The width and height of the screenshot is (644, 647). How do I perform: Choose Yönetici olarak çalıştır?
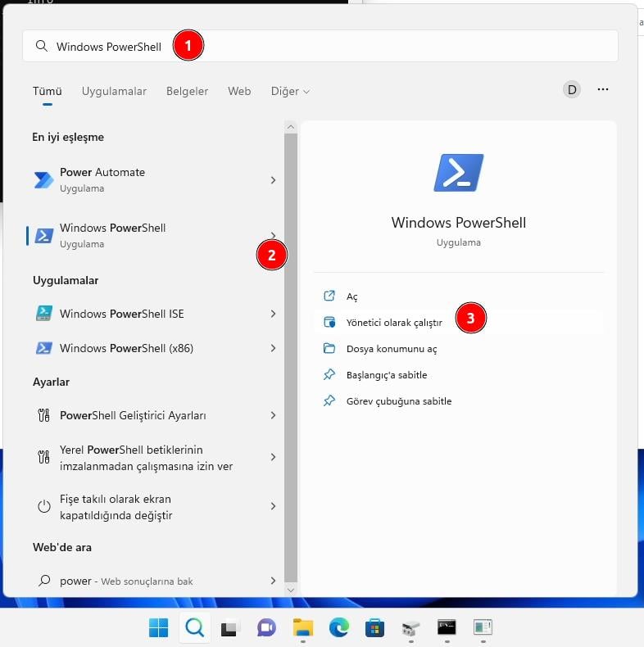[394, 322]
